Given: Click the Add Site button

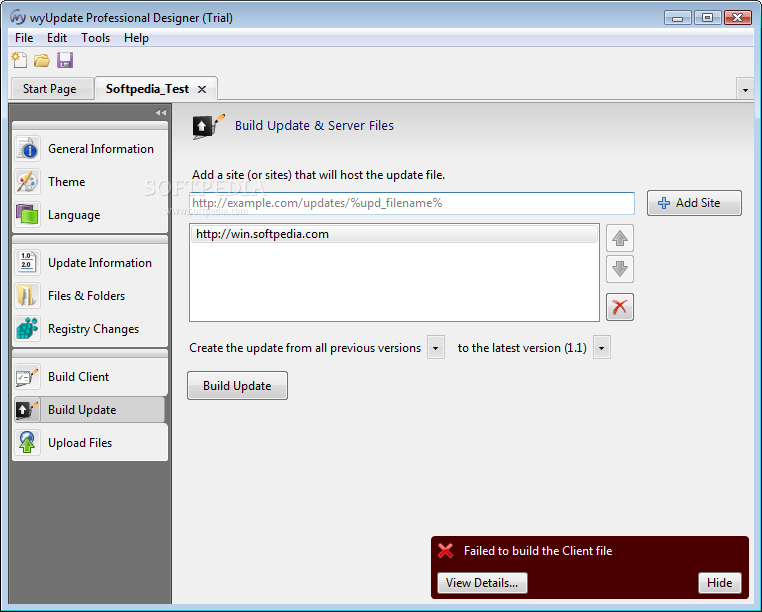Looking at the screenshot, I should (694, 203).
